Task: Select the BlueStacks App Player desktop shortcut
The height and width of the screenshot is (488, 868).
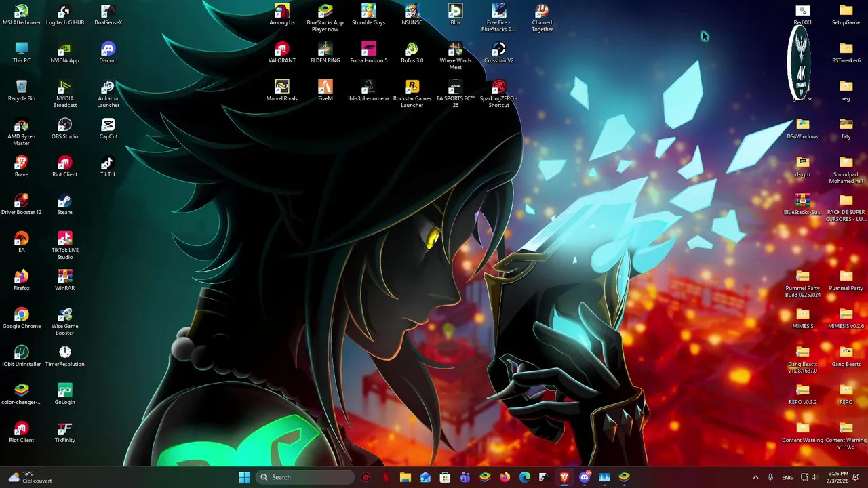Action: coord(325,18)
